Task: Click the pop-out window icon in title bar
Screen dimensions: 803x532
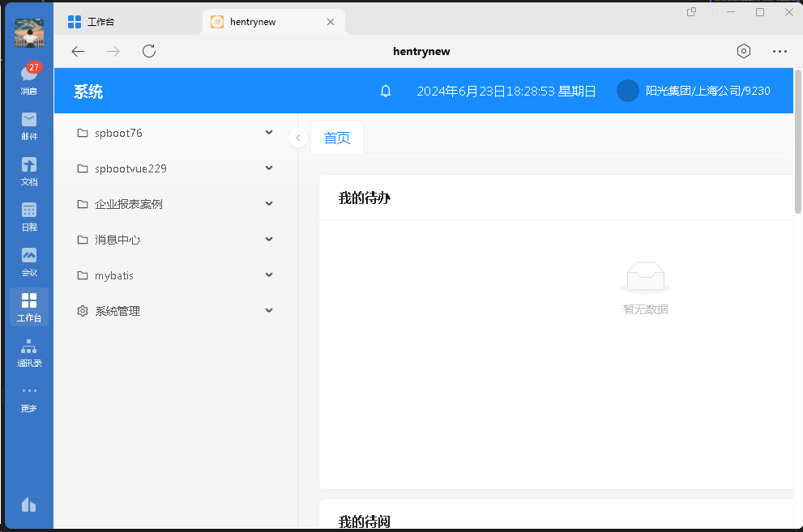Action: (x=691, y=12)
